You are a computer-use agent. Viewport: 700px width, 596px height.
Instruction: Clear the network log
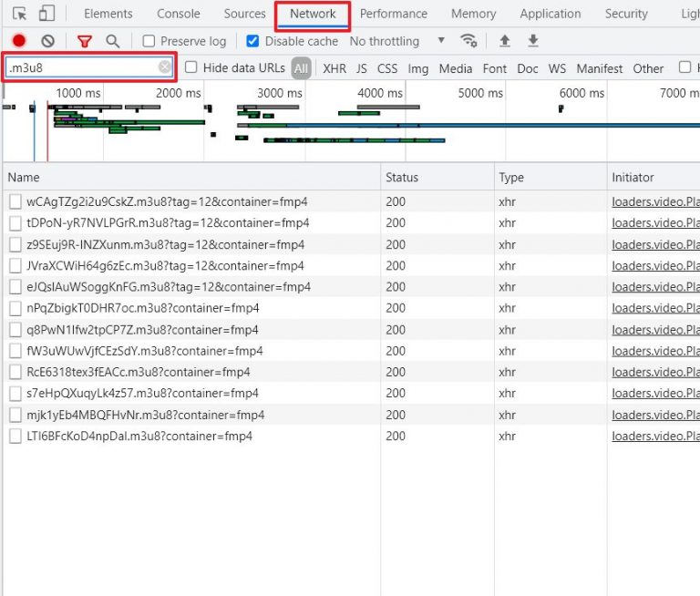[x=48, y=41]
